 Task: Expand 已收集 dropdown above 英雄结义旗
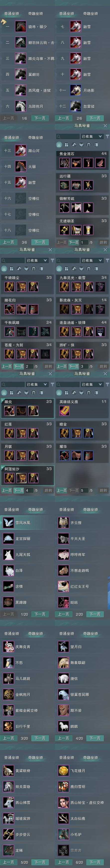[x=92, y=384]
